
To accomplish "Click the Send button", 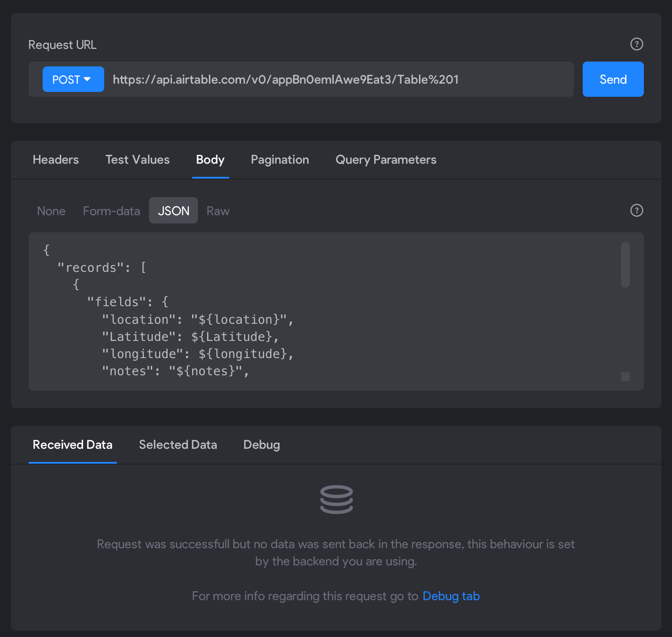I will coord(613,79).
